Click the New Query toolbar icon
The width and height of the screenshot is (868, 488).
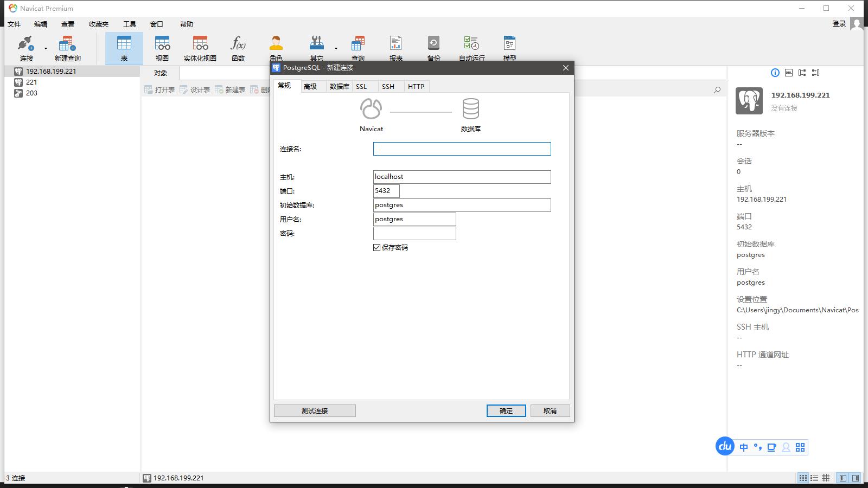coord(67,48)
